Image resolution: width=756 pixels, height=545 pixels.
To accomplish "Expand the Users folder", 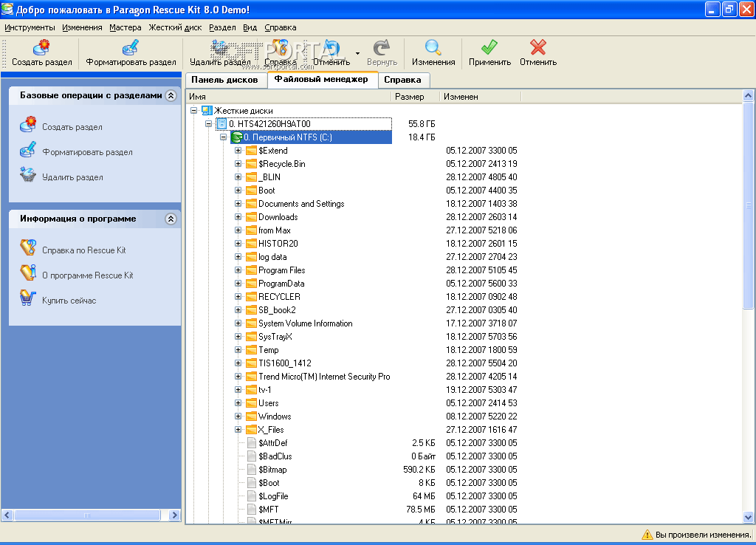I will (238, 402).
